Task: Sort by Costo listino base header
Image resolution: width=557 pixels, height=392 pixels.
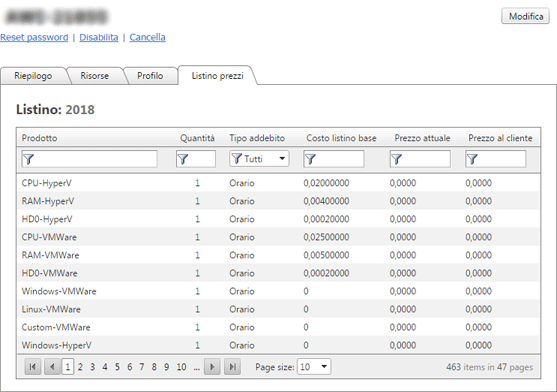Action: [341, 138]
